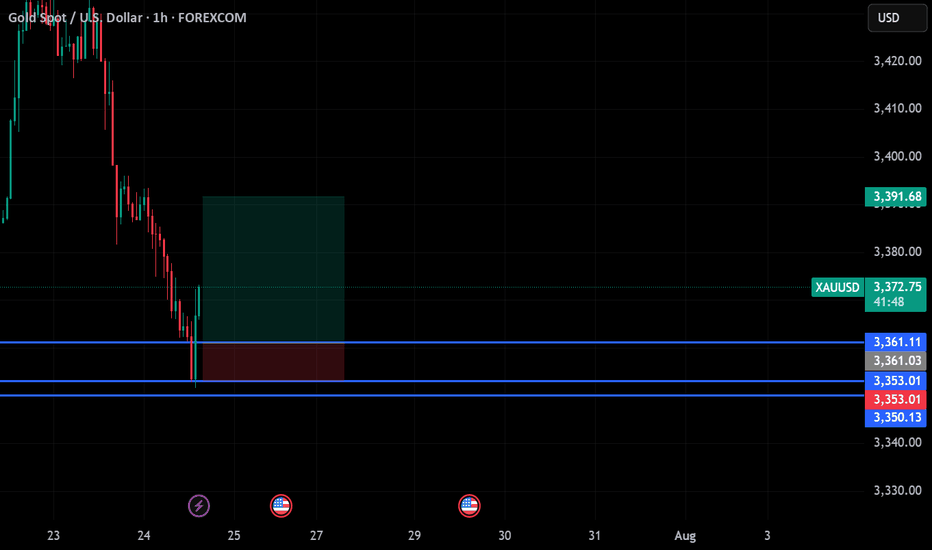Image resolution: width=932 pixels, height=550 pixels.
Task: Open the USD currency selector
Action: point(897,18)
